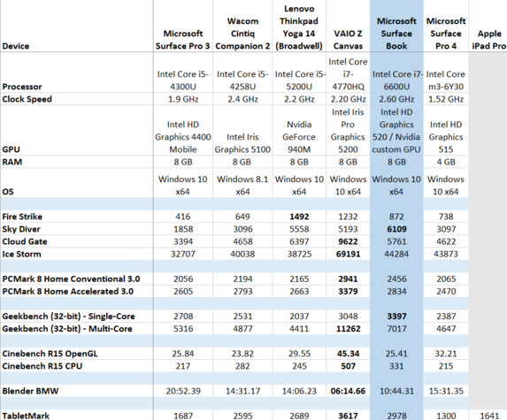507x420 pixels.
Task: Click the Intel HD Graphics 515 cell
Action: coord(446,137)
